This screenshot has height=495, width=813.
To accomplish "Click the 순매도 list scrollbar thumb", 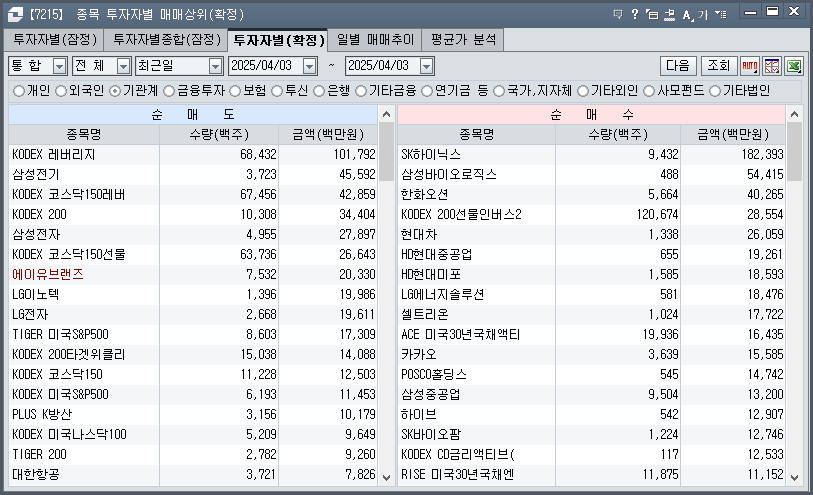I will point(386,152).
